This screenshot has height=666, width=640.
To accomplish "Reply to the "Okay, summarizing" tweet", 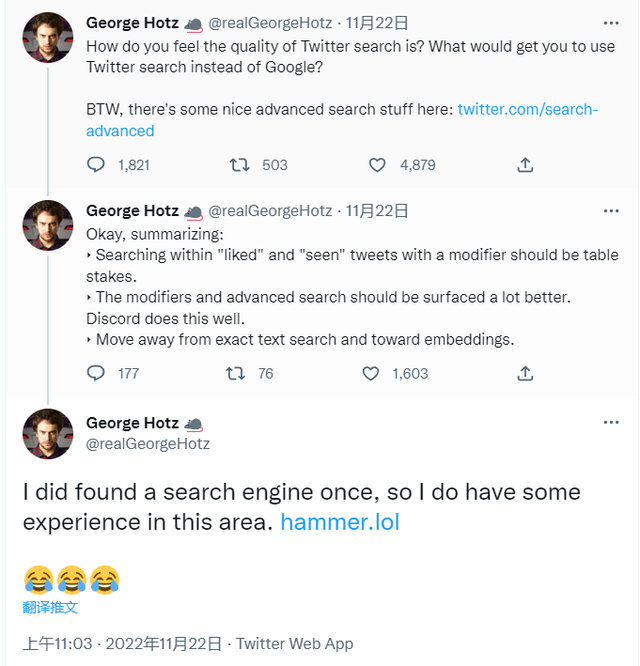I will 96,373.
